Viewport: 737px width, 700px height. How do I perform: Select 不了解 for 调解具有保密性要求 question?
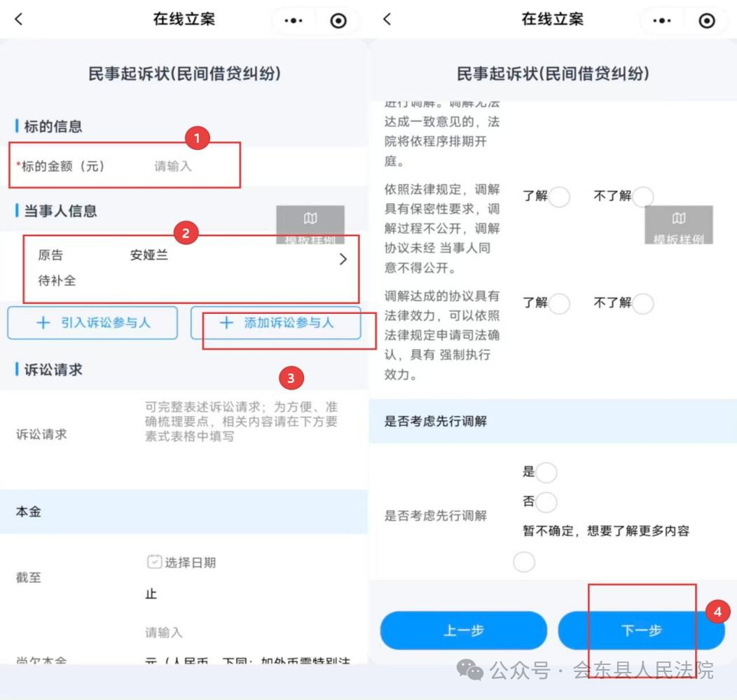pos(643,196)
